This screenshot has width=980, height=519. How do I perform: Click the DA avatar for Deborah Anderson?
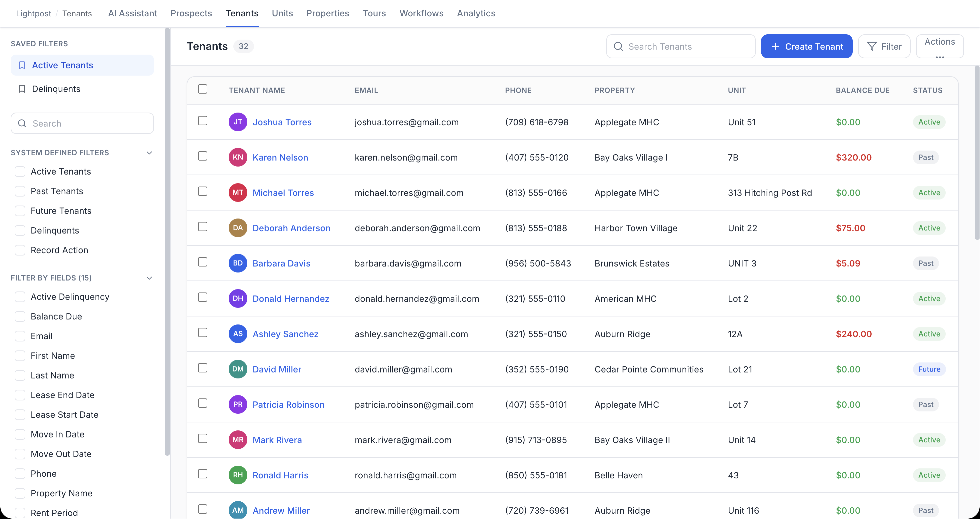tap(238, 228)
